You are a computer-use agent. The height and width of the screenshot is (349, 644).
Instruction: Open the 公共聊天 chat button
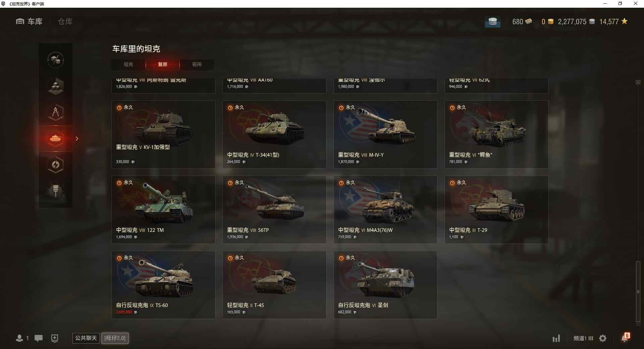tap(86, 338)
